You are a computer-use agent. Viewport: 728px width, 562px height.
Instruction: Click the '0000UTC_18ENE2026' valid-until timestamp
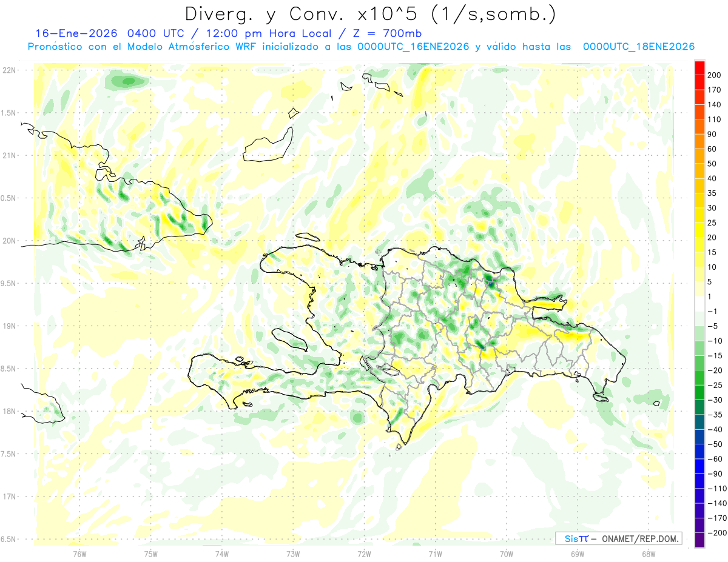[x=639, y=47]
